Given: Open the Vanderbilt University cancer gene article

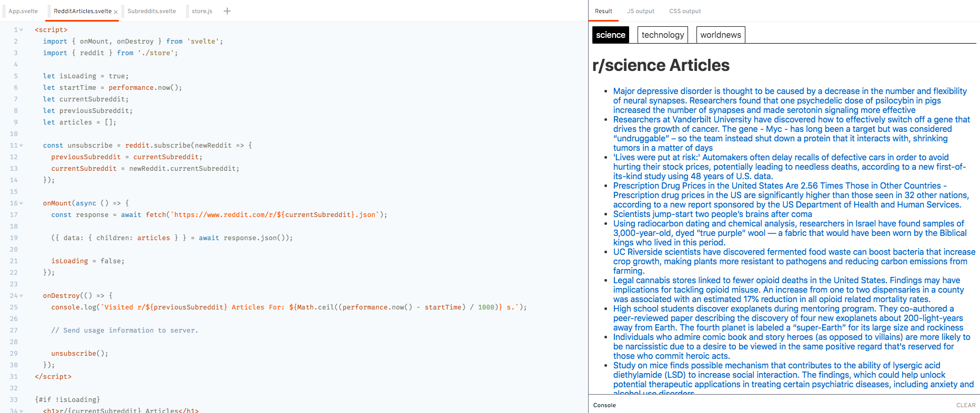Looking at the screenshot, I should [x=792, y=133].
